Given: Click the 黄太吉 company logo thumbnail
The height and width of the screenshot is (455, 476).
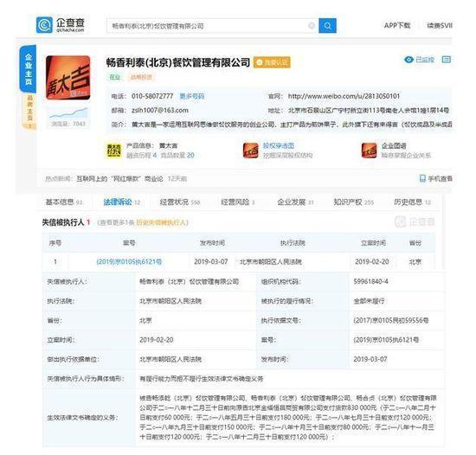Looking at the screenshot, I should 68,78.
